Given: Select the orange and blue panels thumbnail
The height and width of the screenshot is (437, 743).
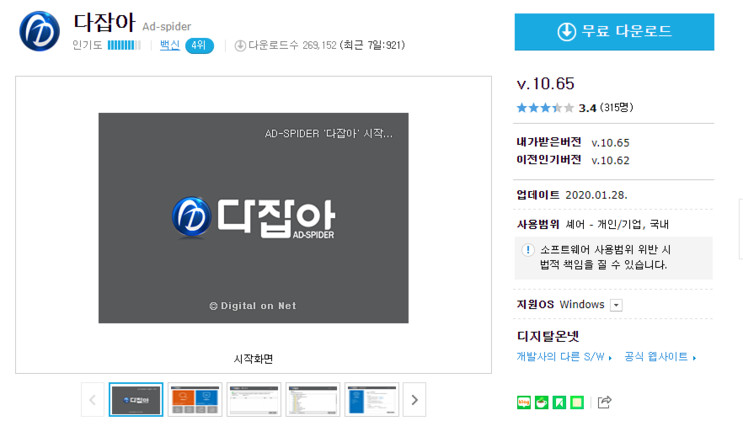Looking at the screenshot, I should pos(195,400).
